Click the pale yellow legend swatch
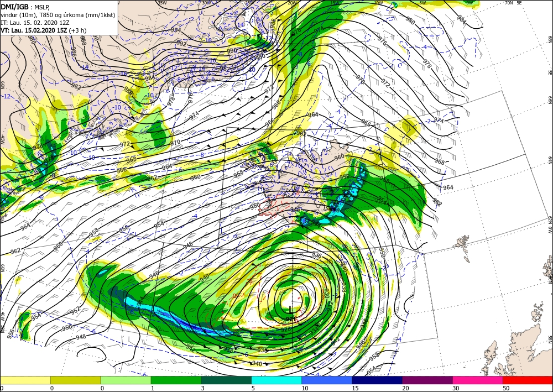The image size is (553, 392). click(25, 380)
